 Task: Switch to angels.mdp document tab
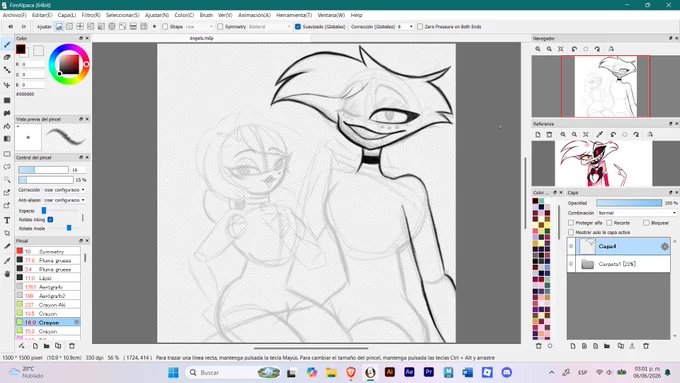coord(201,38)
